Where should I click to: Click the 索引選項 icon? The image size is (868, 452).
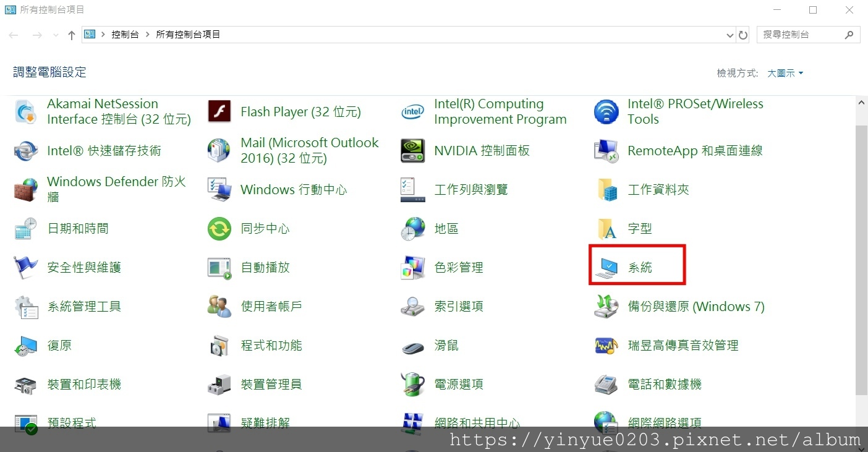413,307
